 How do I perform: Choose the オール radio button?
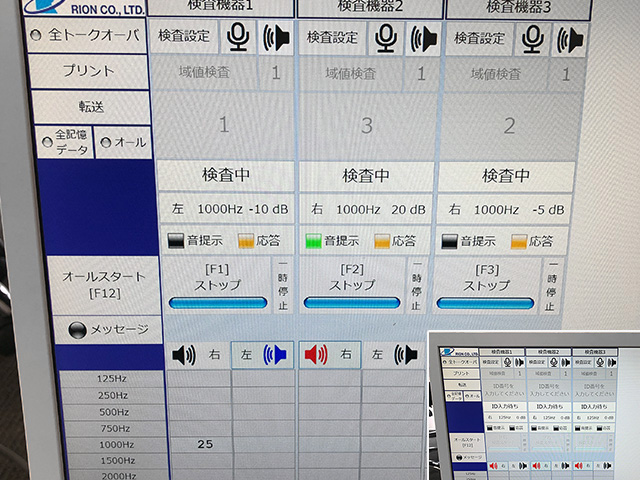[x=105, y=142]
